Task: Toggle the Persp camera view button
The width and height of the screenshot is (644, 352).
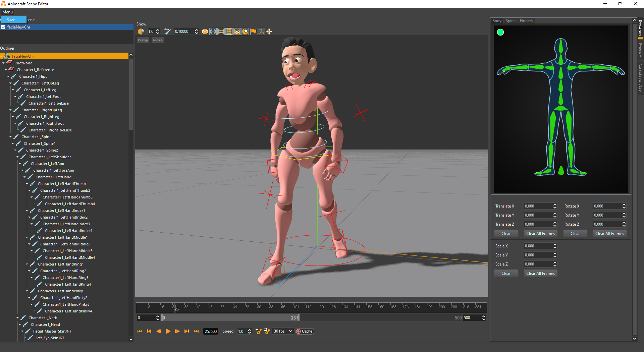Action: (x=143, y=40)
